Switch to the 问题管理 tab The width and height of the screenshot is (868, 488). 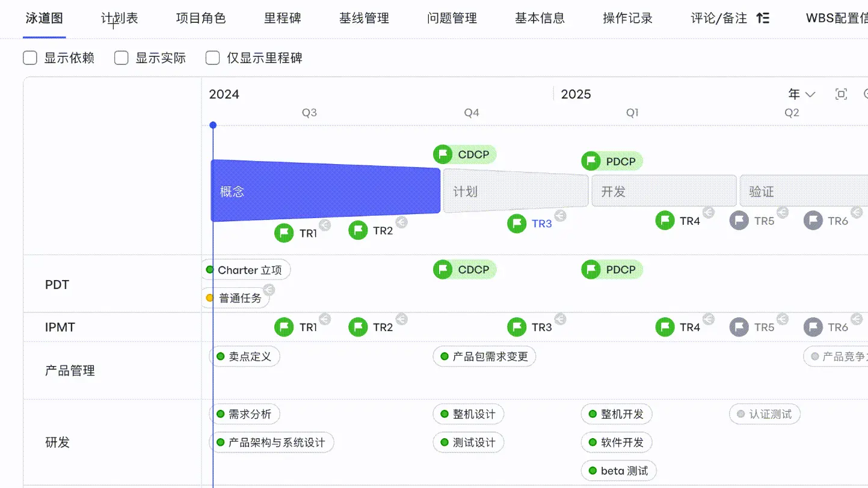point(452,19)
